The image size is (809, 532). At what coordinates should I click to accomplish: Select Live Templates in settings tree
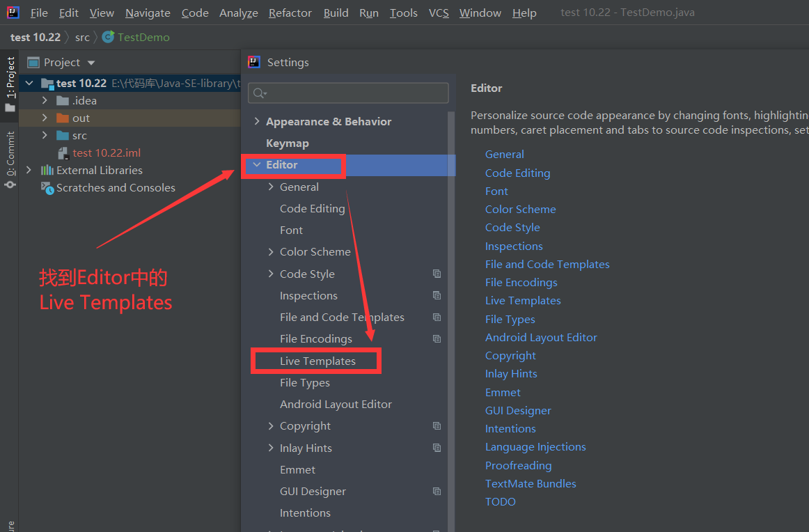pos(317,361)
